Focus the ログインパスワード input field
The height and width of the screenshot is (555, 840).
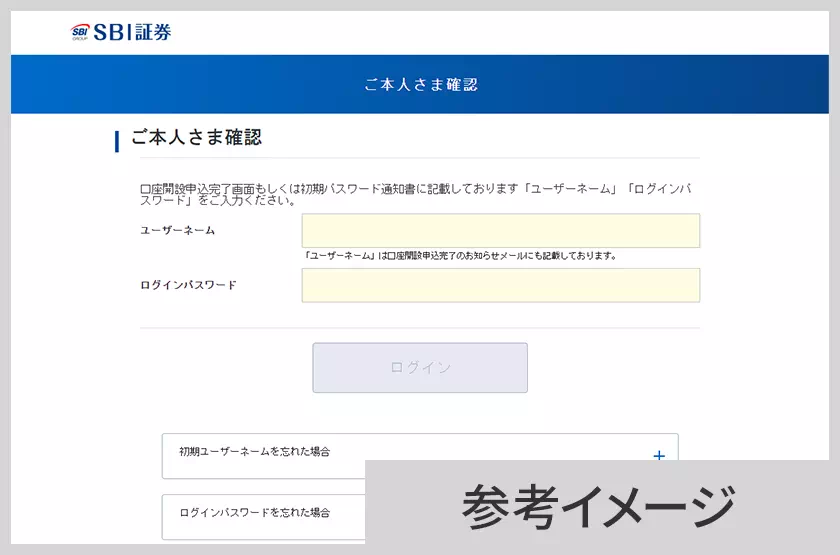tap(500, 285)
